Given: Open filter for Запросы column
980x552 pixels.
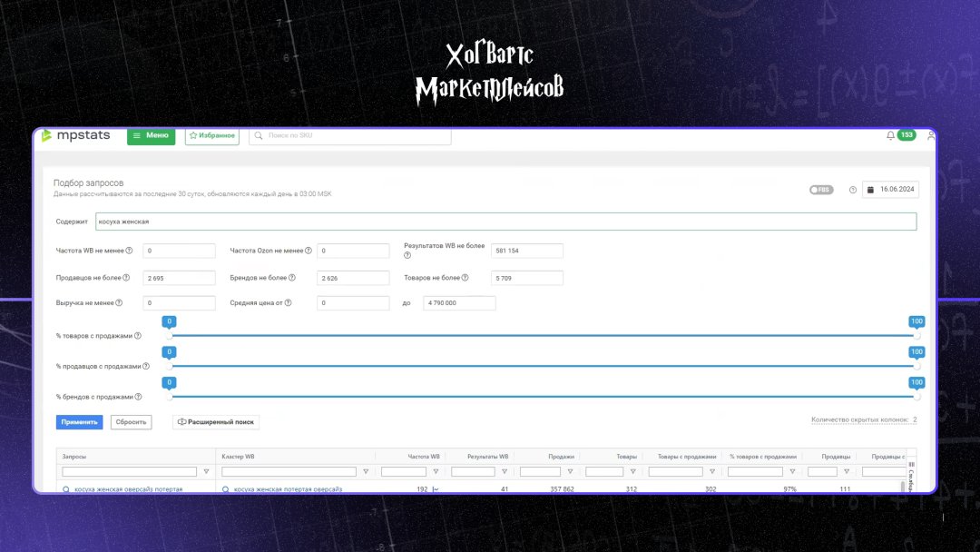Looking at the screenshot, I should pos(206,472).
